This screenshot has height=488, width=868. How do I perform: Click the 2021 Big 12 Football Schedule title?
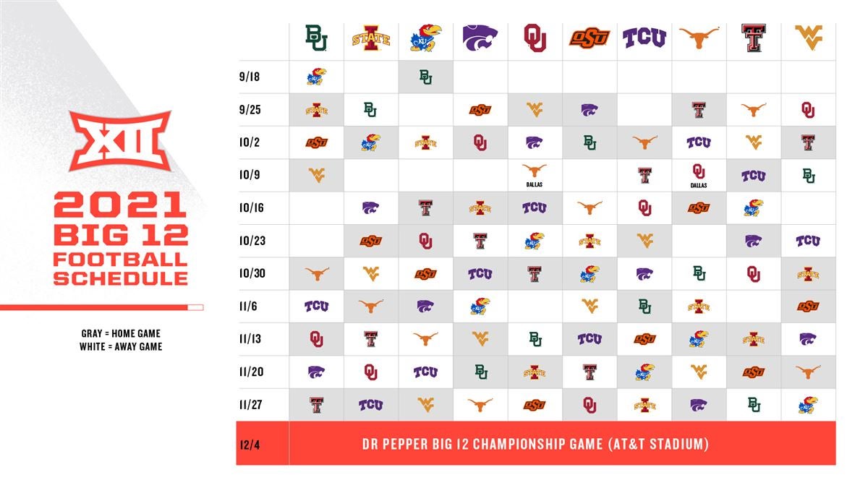[x=120, y=241]
